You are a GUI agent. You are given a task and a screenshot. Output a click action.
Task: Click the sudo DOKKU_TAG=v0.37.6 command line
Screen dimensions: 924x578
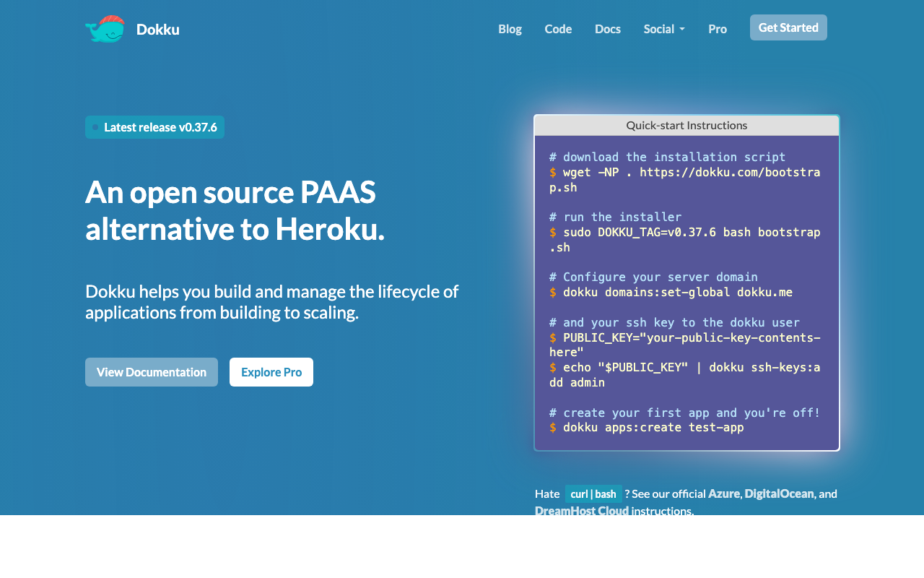click(684, 240)
